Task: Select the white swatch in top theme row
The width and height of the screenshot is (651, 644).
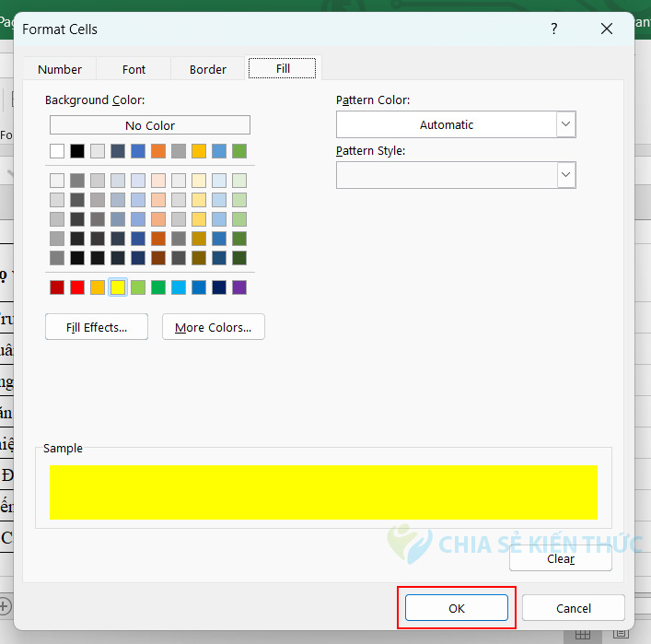Action: point(57,151)
